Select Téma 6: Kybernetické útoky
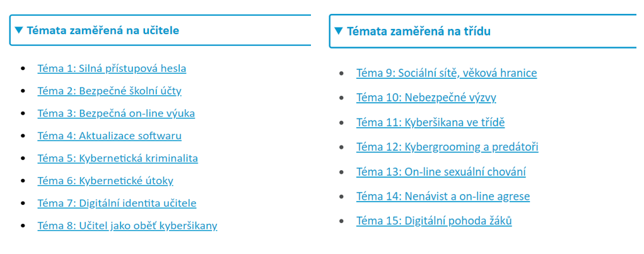The image size is (644, 254). (x=105, y=181)
